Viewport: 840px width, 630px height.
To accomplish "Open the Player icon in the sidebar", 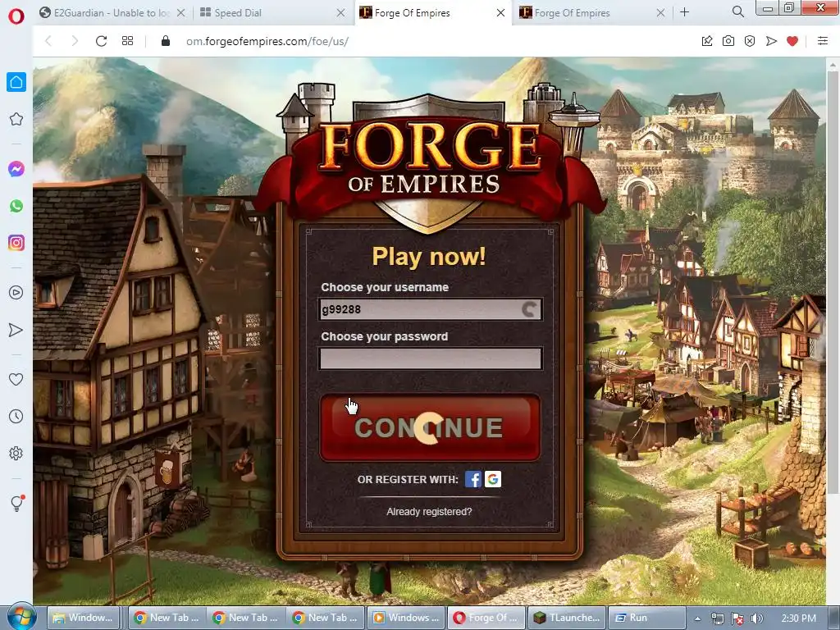I will (x=16, y=293).
